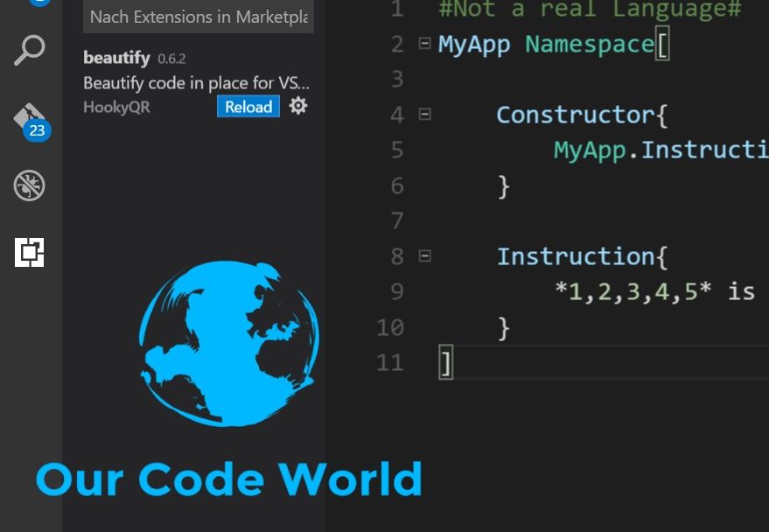Click the #Not a real Language# comment

tap(590, 9)
